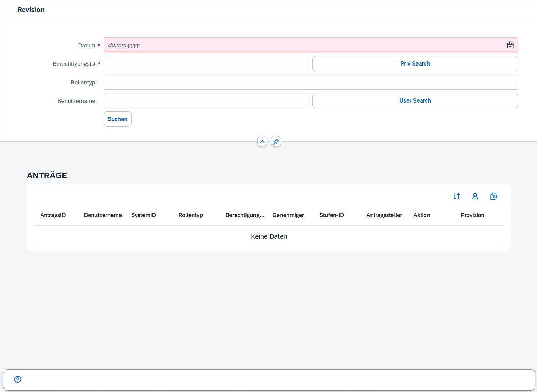Viewport: 537px width, 392px height.
Task: Click the help question mark icon
Action: pyautogui.click(x=18, y=379)
